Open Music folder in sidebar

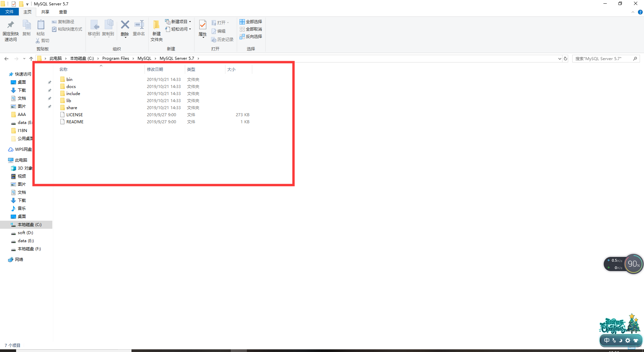(x=22, y=209)
